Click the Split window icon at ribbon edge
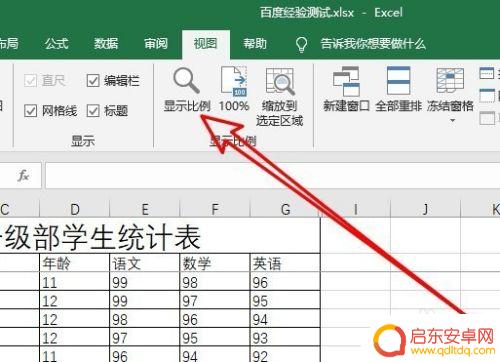The image size is (500, 362). point(487,73)
